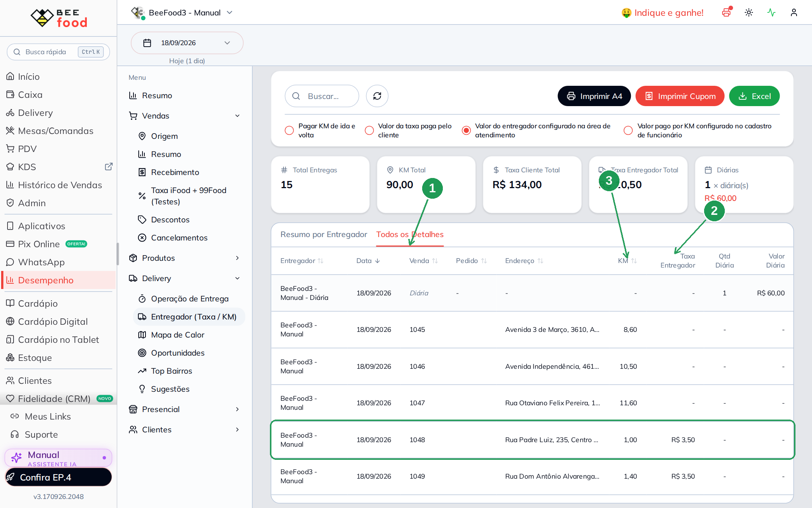
Task: Open KDS external link icon
Action: click(x=109, y=167)
